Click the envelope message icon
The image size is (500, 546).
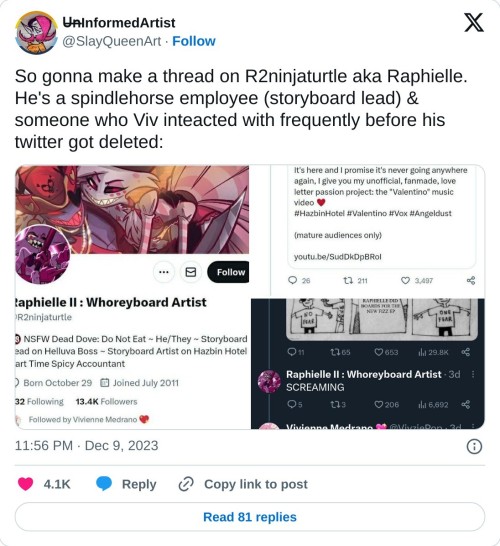pos(190,272)
